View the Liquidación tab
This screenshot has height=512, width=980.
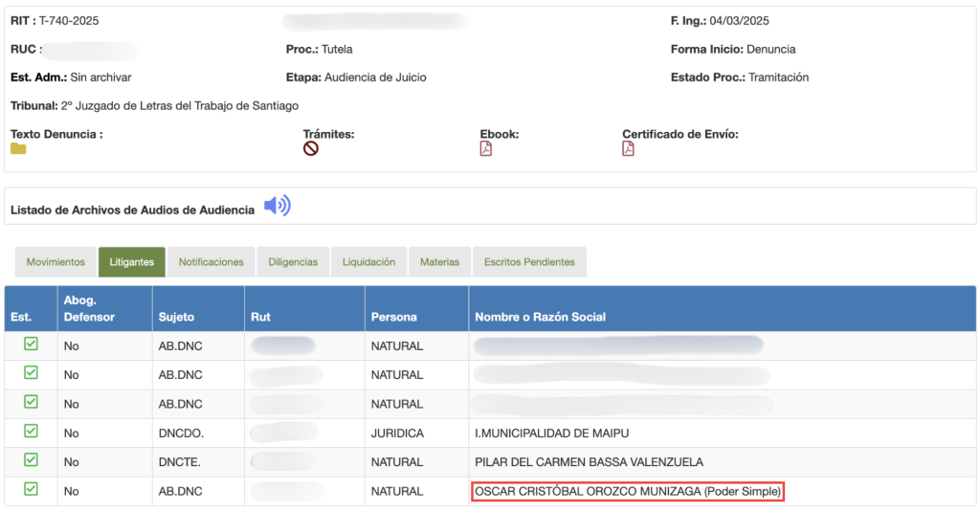point(368,262)
